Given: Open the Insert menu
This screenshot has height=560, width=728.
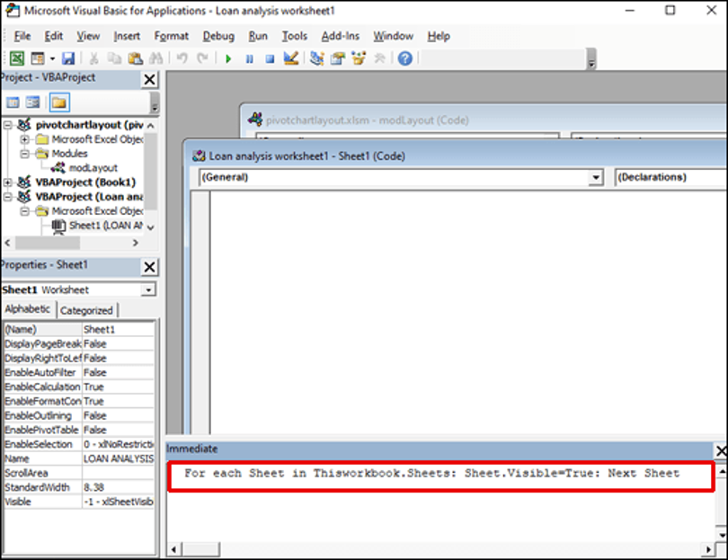Looking at the screenshot, I should (127, 36).
